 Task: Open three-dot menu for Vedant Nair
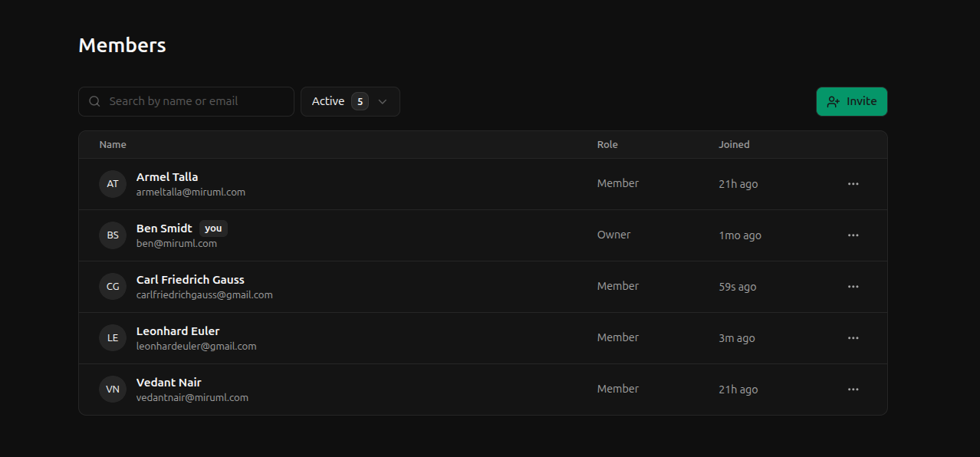pyautogui.click(x=853, y=390)
